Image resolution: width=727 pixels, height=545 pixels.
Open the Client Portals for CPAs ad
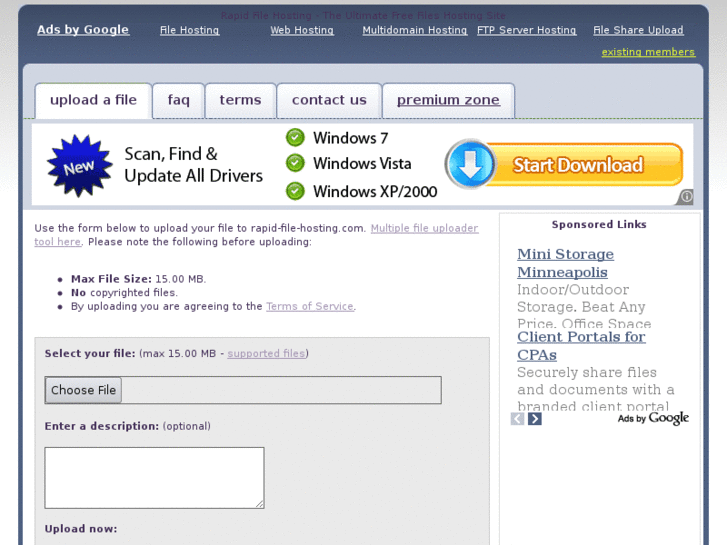point(581,346)
